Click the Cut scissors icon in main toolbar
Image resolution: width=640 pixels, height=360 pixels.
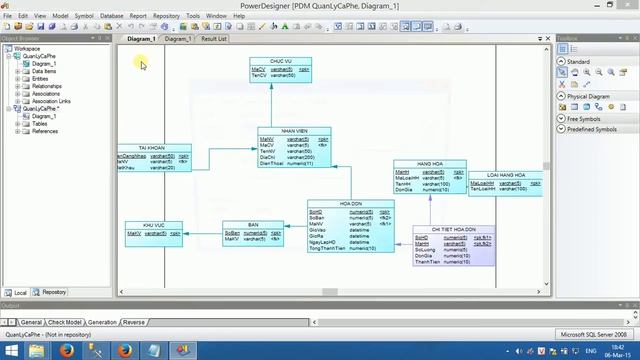coord(85,27)
